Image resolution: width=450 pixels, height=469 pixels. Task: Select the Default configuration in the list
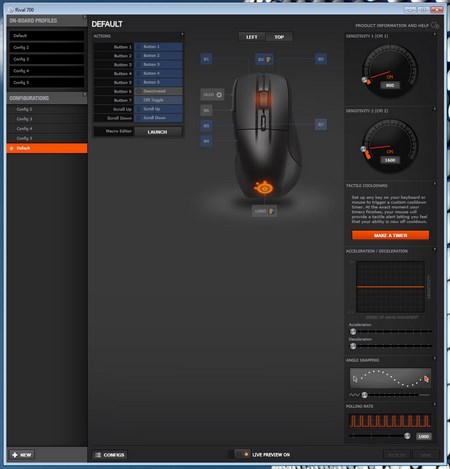pos(47,148)
